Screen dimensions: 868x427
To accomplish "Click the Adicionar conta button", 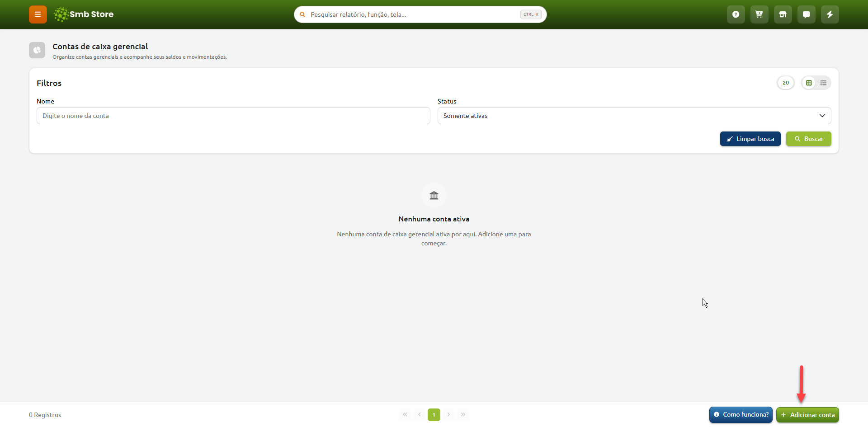I will [808, 415].
